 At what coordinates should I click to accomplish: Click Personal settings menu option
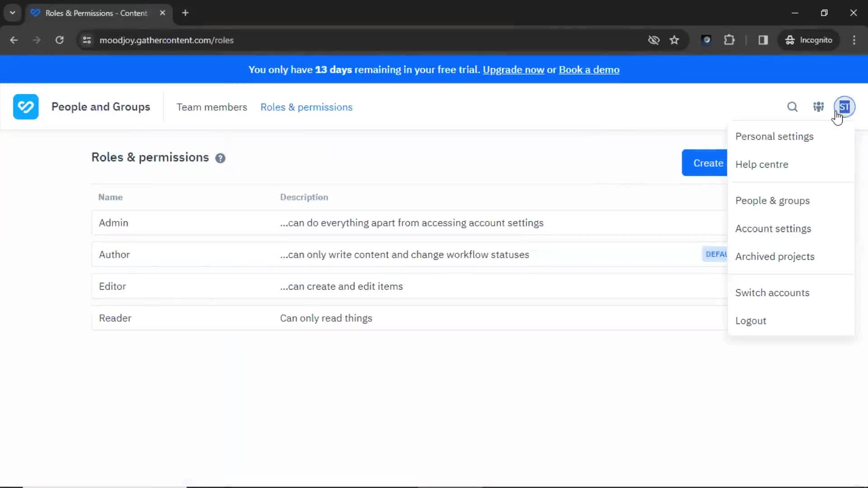click(774, 136)
